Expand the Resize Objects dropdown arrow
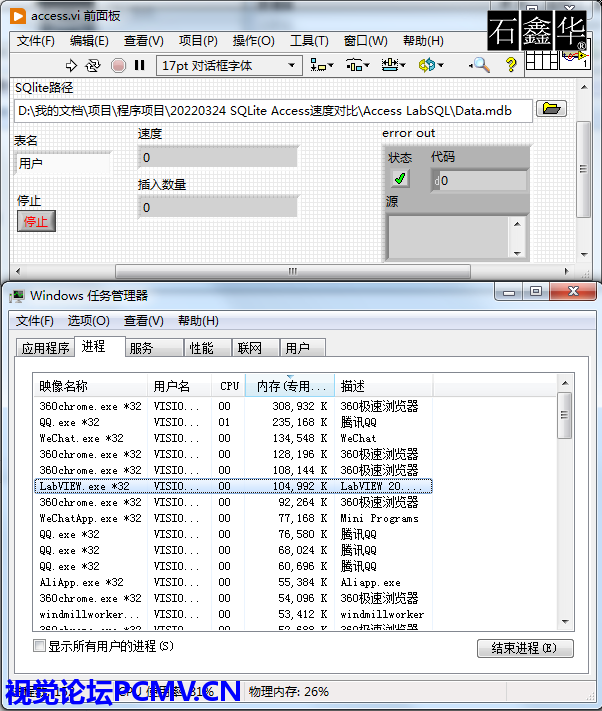 pos(403,66)
